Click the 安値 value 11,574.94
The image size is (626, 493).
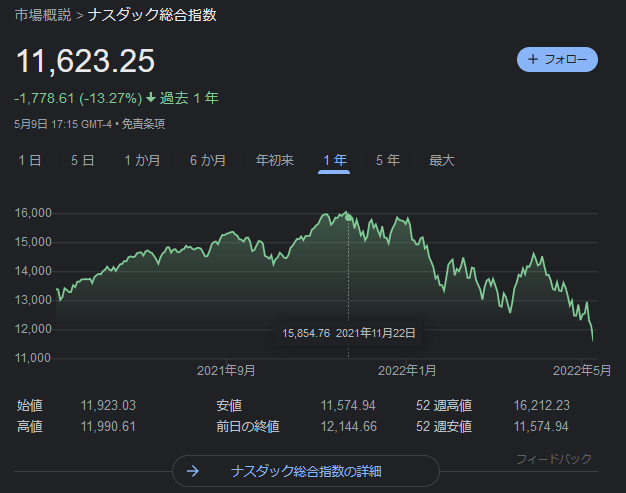click(348, 406)
